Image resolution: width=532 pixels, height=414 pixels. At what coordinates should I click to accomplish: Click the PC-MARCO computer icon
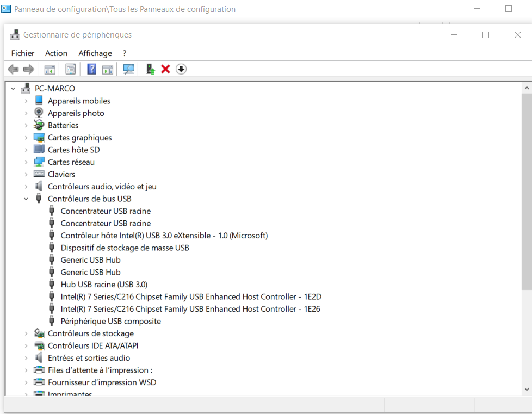26,88
